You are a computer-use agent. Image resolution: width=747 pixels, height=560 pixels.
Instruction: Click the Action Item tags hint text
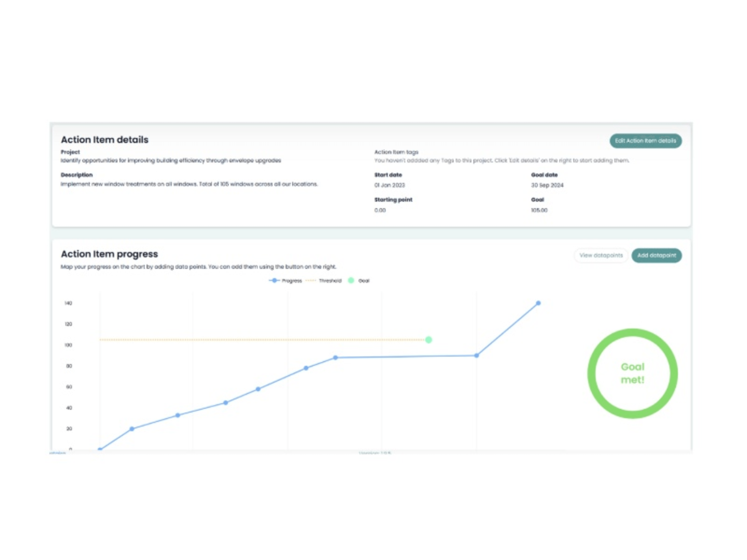[501, 160]
